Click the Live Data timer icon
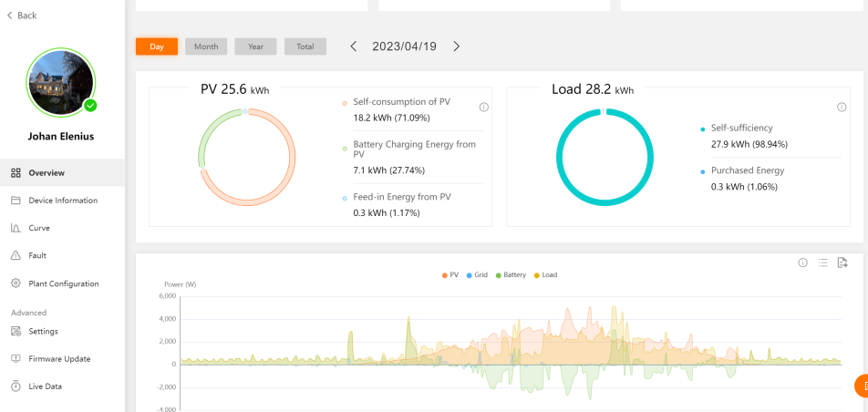Image resolution: width=868 pixels, height=412 pixels. tap(16, 386)
